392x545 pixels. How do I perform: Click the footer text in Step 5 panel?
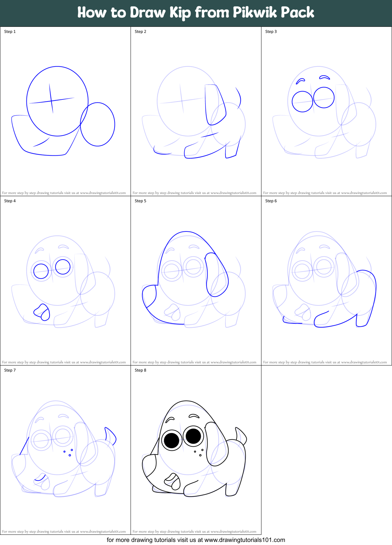click(x=194, y=362)
